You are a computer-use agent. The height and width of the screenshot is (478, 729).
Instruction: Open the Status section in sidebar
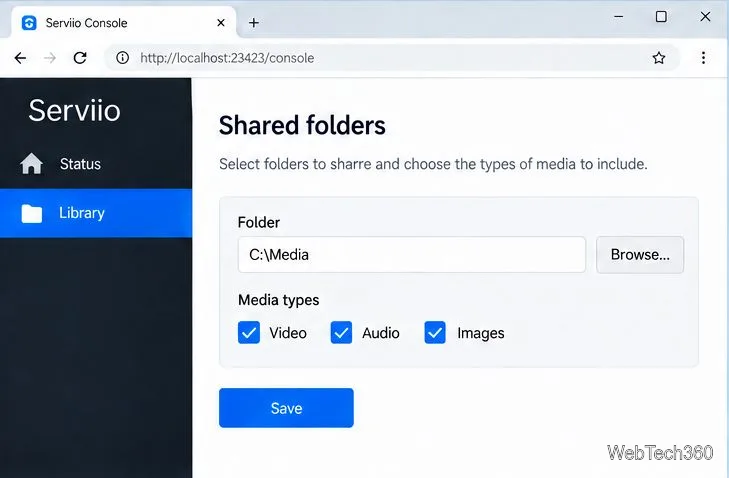(x=96, y=164)
